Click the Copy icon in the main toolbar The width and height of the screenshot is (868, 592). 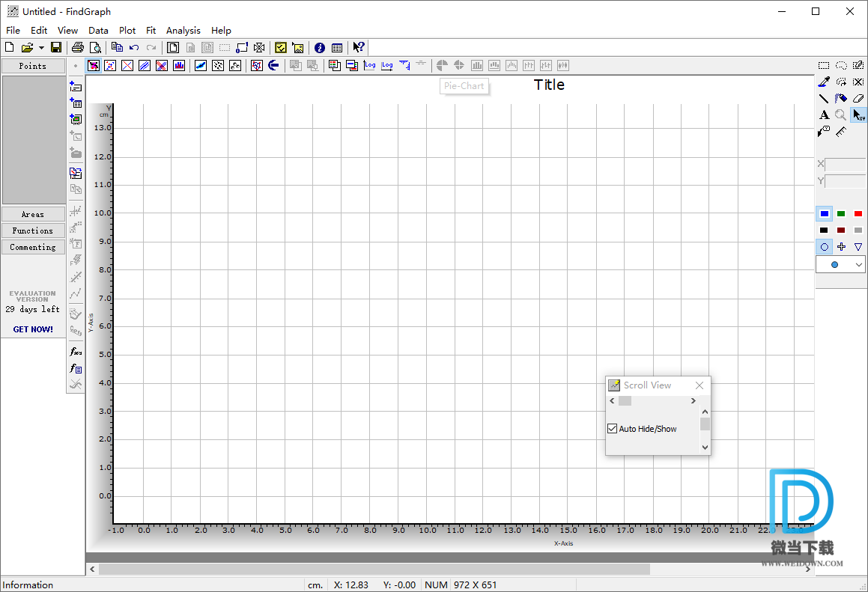tap(117, 48)
